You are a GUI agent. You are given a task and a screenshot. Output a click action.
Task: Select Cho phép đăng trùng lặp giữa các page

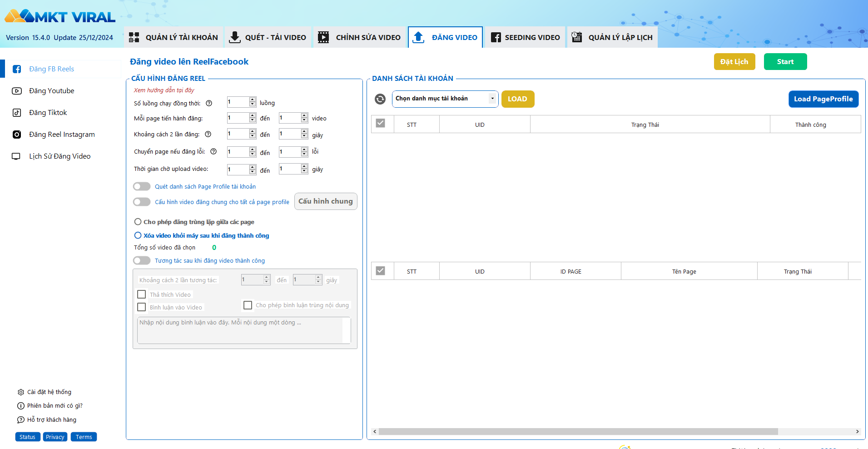(138, 222)
